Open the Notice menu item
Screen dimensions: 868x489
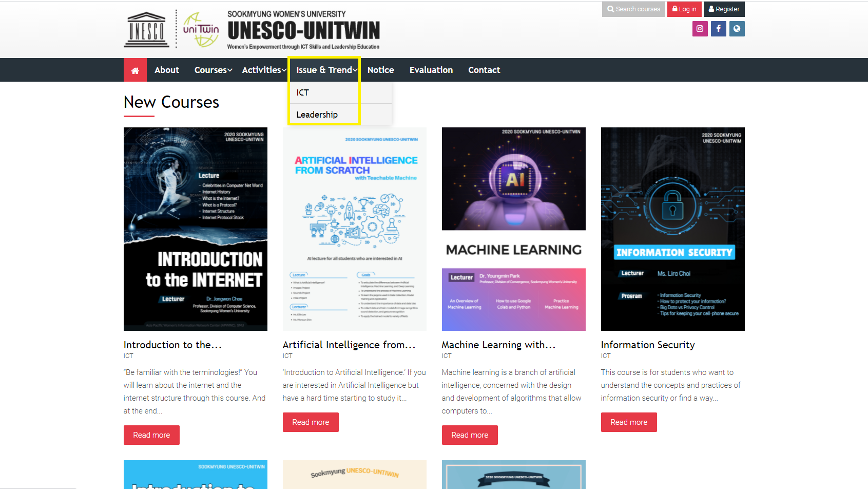coord(381,70)
